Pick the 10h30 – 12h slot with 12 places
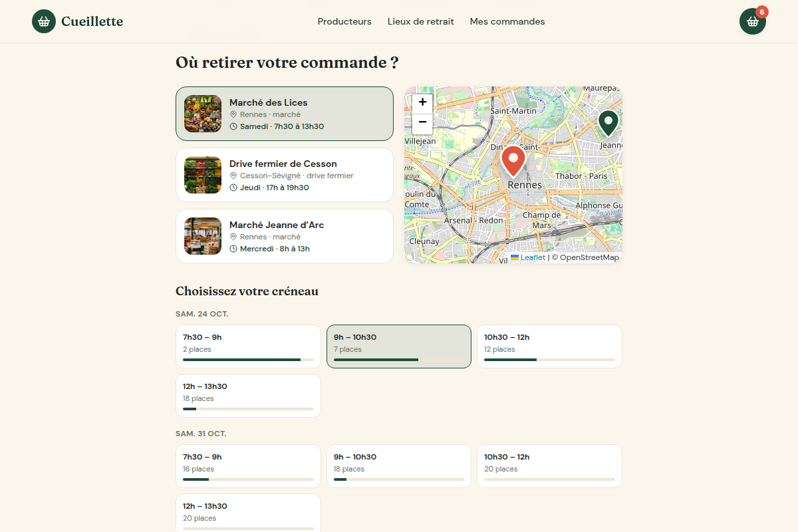Screen dimensions: 798x532 (x=549, y=346)
